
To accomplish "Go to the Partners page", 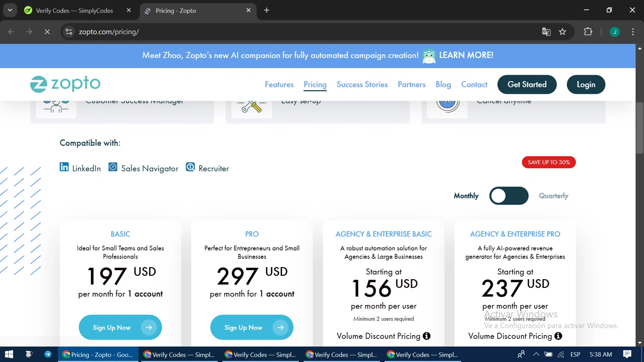I will [x=411, y=84].
